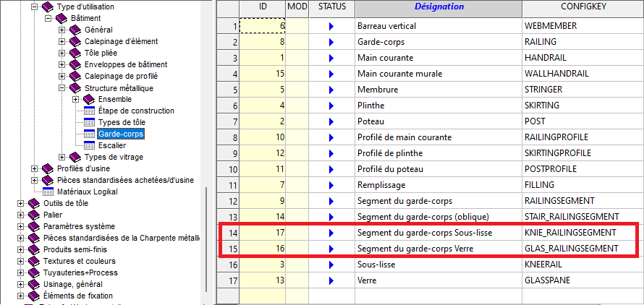
Task: Click the Segment du garde-corps Sous-lisse cell
Action: tap(438, 233)
